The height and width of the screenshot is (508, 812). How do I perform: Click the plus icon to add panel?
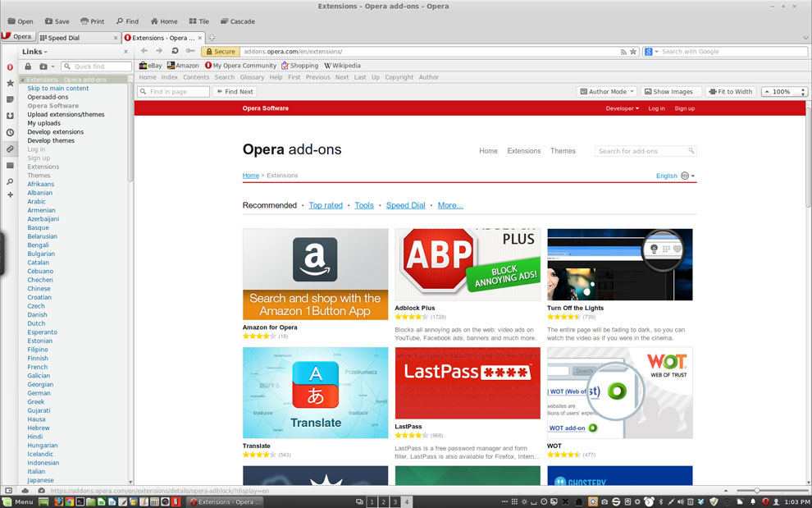click(10, 195)
